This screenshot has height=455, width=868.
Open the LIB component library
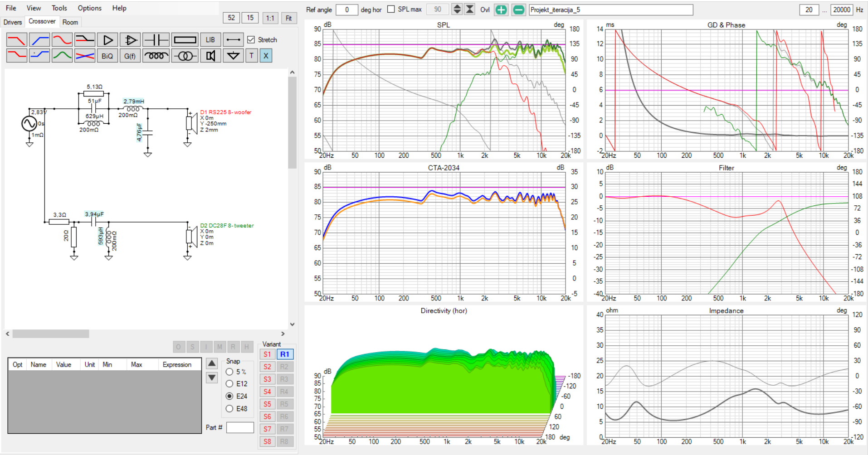(x=210, y=40)
